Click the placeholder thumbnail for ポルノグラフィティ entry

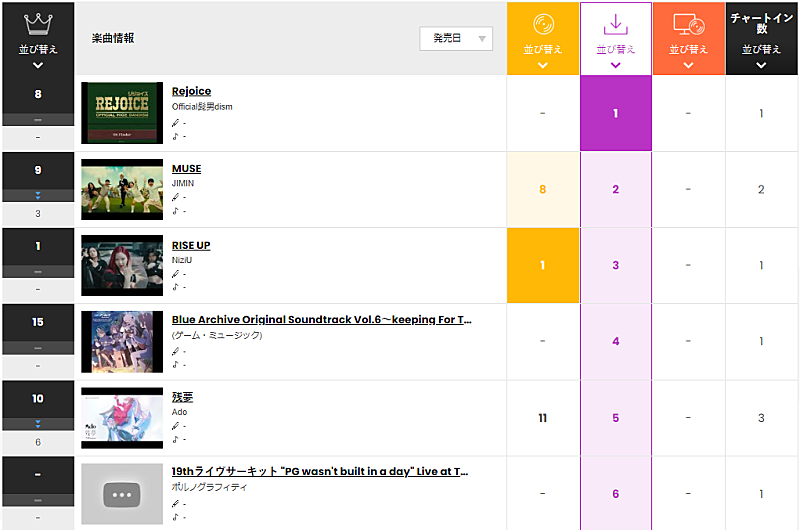[x=122, y=494]
